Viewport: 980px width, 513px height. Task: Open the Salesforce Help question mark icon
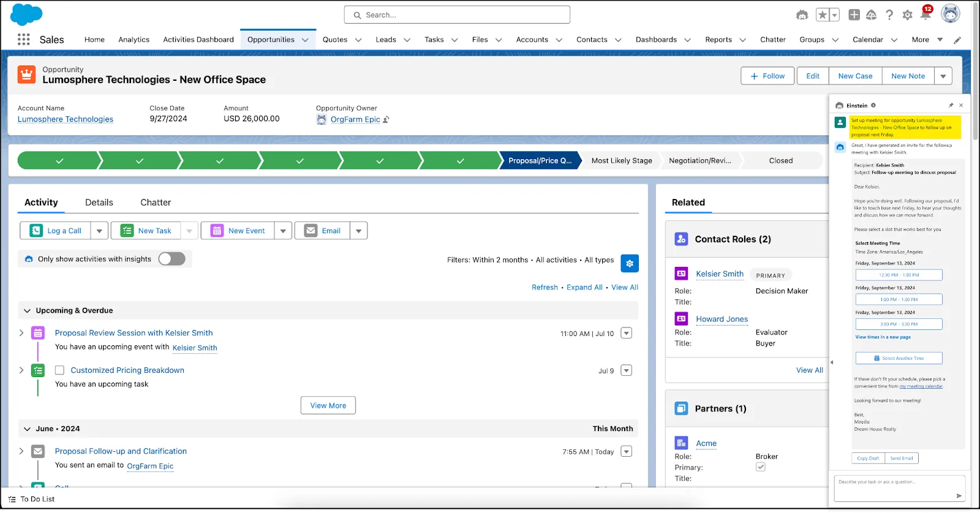click(889, 15)
